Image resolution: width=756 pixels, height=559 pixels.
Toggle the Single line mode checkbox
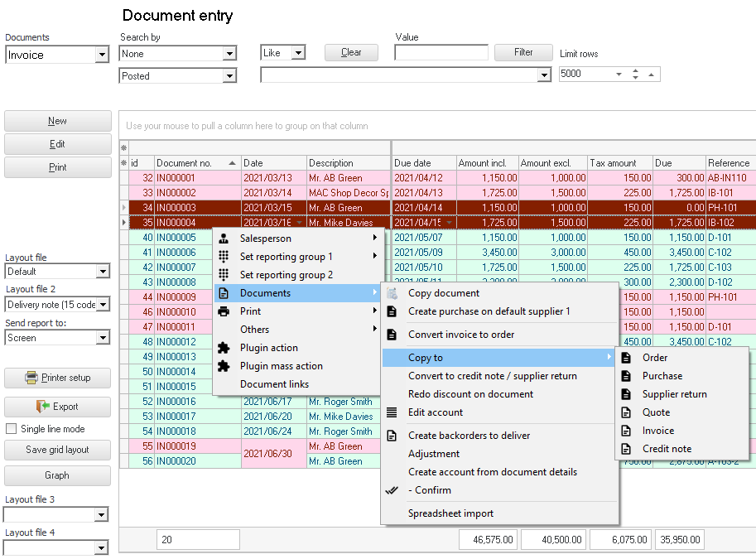[x=12, y=429]
